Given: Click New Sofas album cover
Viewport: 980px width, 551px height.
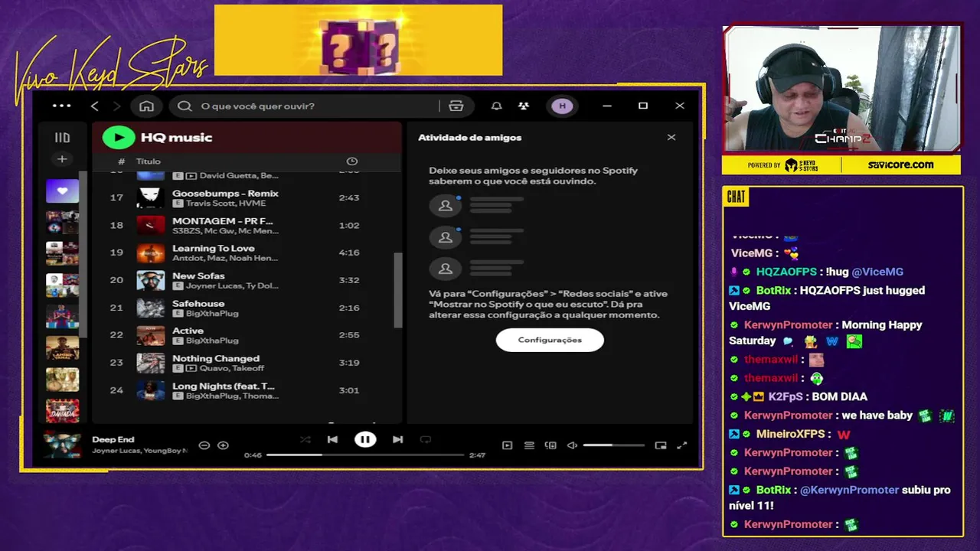Looking at the screenshot, I should [151, 280].
